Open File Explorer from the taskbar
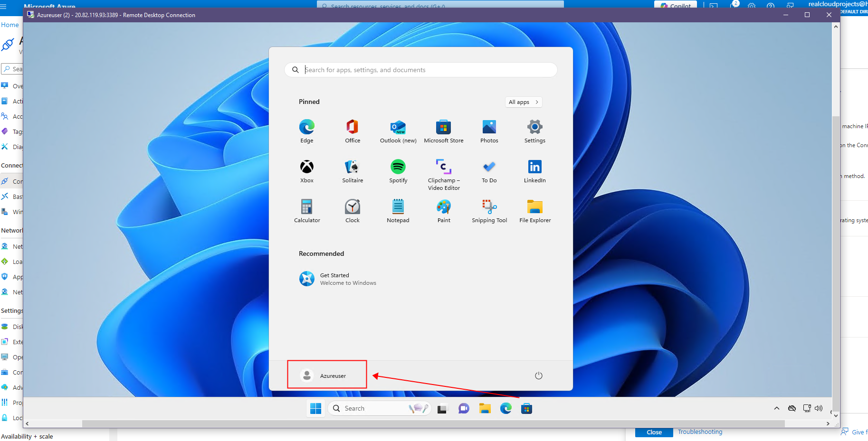 pos(485,408)
